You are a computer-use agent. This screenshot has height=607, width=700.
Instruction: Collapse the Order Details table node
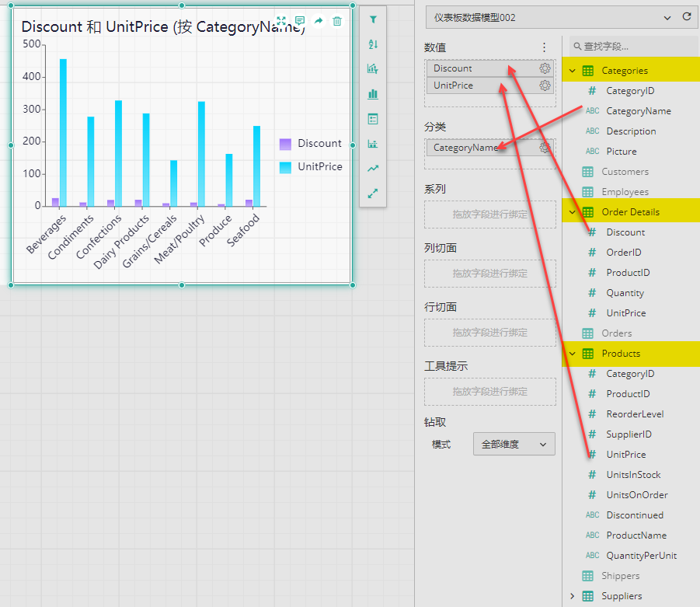(573, 212)
